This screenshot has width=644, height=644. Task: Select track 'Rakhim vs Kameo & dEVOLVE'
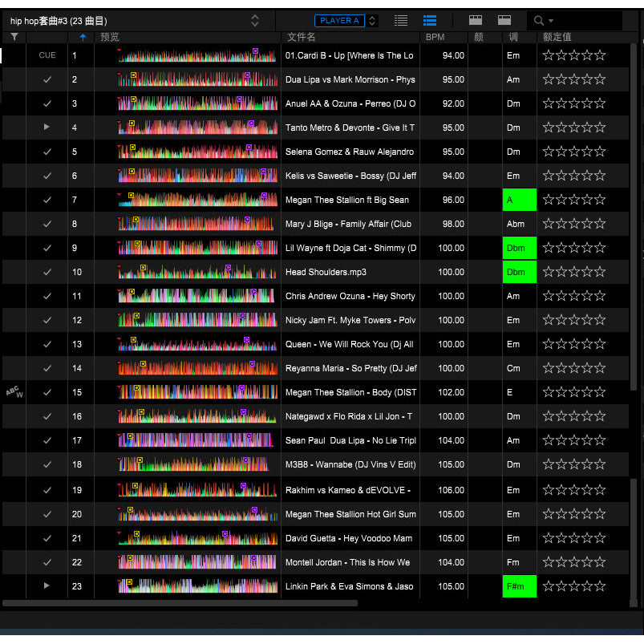[348, 490]
